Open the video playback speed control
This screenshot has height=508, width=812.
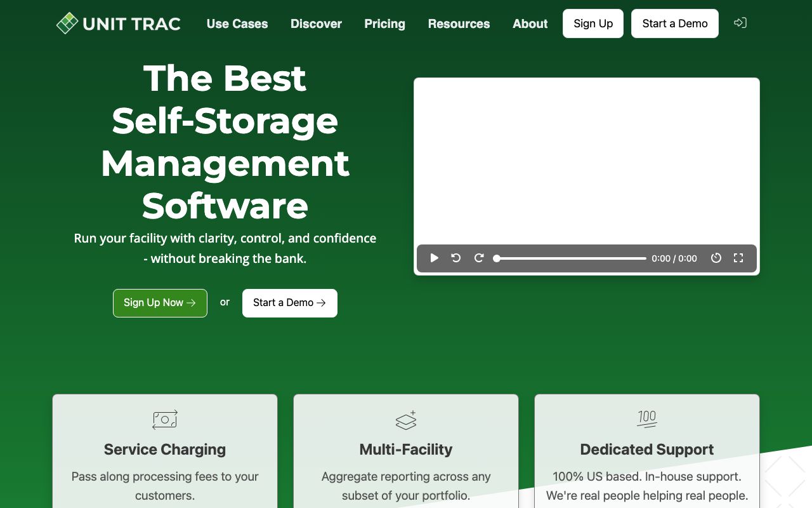(x=716, y=258)
